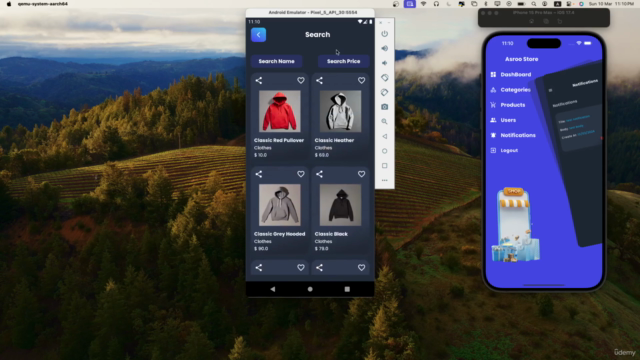Click the emulator toolbar Back triangle
640x360 pixels.
[x=384, y=136]
